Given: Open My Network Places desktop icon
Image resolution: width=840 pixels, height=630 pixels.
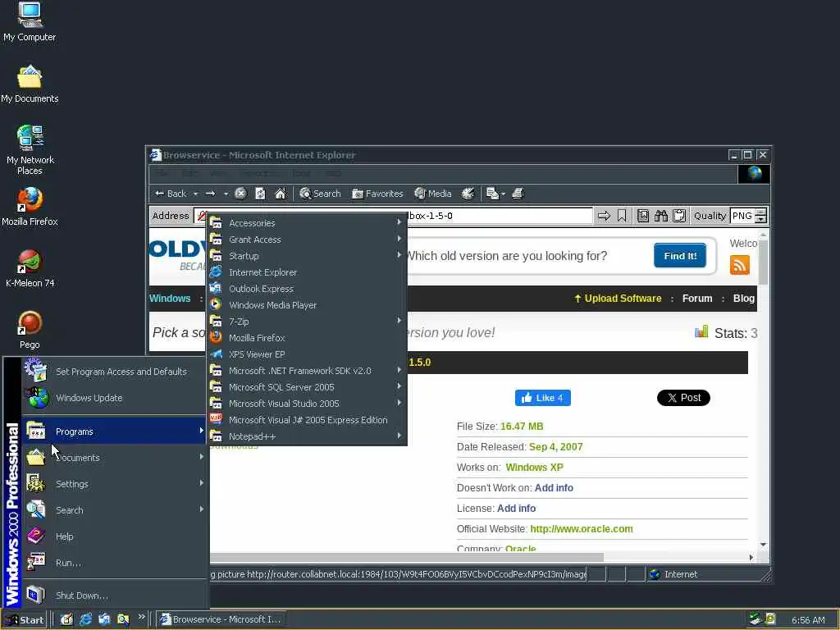Looking at the screenshot, I should coord(30,150).
